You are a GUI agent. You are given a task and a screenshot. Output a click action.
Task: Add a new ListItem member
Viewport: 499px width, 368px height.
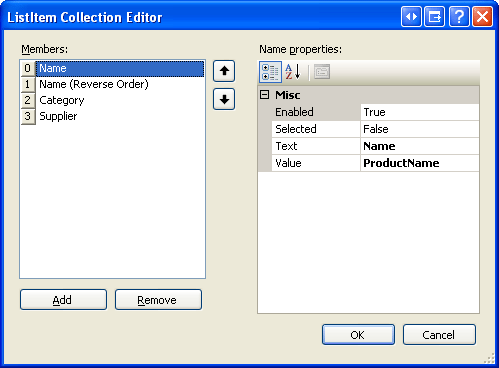tap(63, 300)
